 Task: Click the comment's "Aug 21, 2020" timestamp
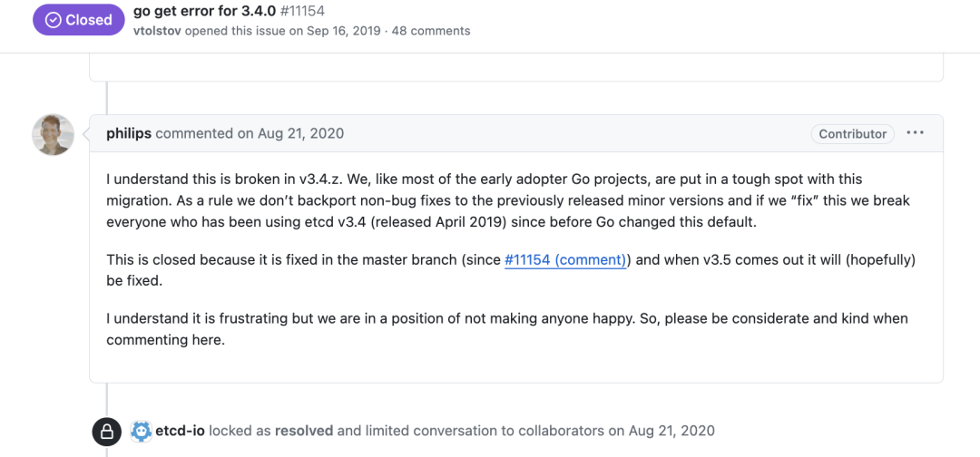point(302,133)
